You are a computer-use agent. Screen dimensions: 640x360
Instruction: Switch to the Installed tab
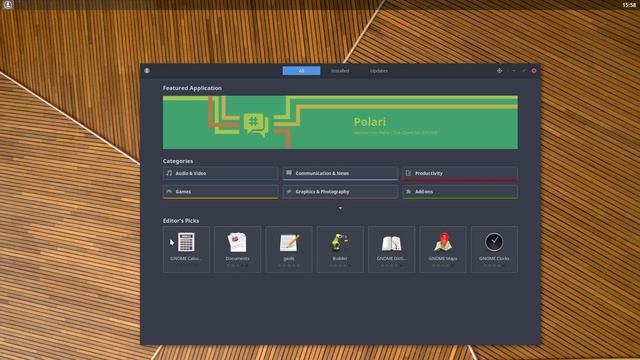(x=340, y=71)
